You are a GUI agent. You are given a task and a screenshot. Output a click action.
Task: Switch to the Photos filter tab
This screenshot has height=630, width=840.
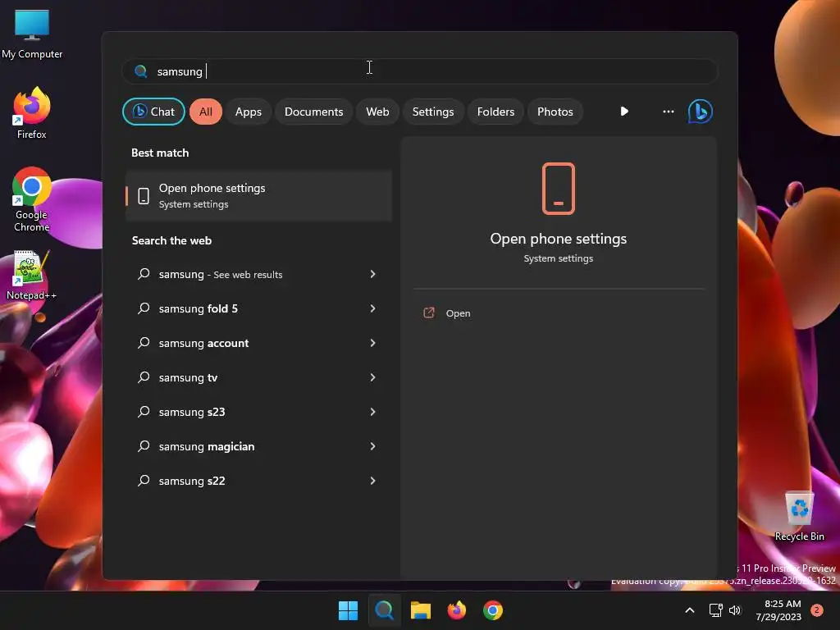coord(555,112)
